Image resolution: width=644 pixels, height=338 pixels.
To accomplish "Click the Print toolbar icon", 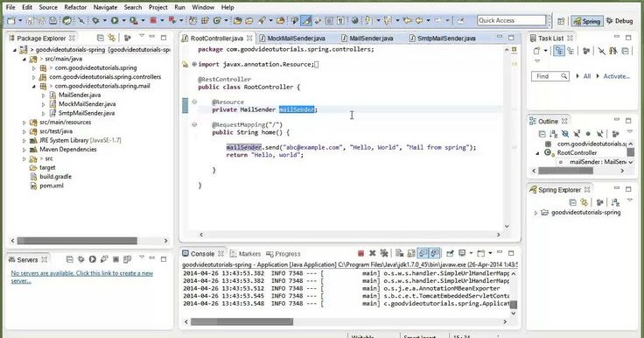I will 53,20.
